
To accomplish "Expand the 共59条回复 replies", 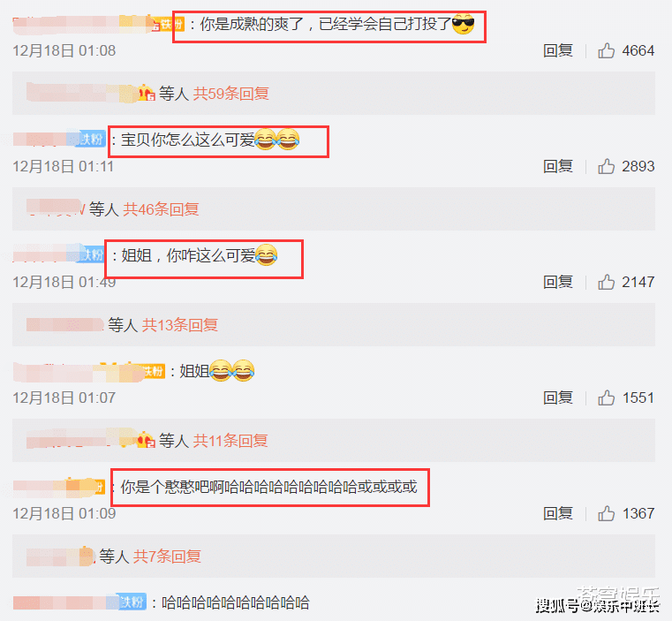I will [x=231, y=93].
